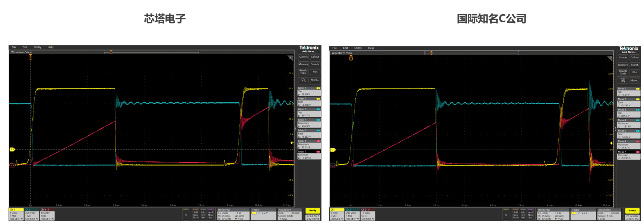This screenshot has height=224, width=644.
Task: Click Add New Ref in left scope
Action: [203, 214]
